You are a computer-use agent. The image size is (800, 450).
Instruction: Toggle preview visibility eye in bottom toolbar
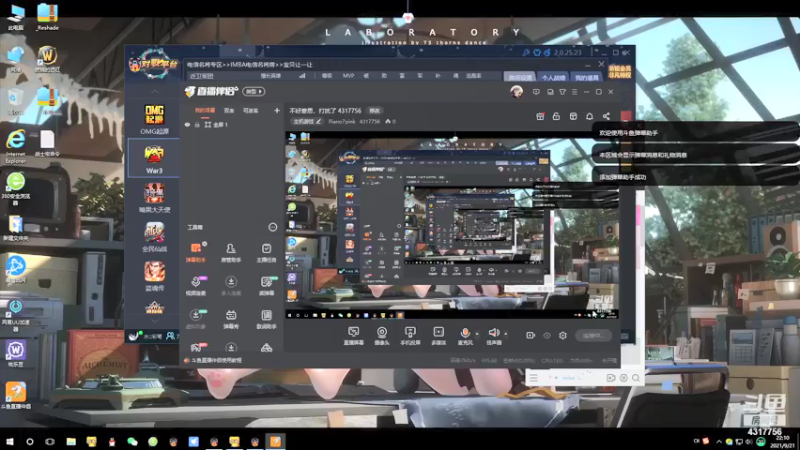tap(546, 335)
